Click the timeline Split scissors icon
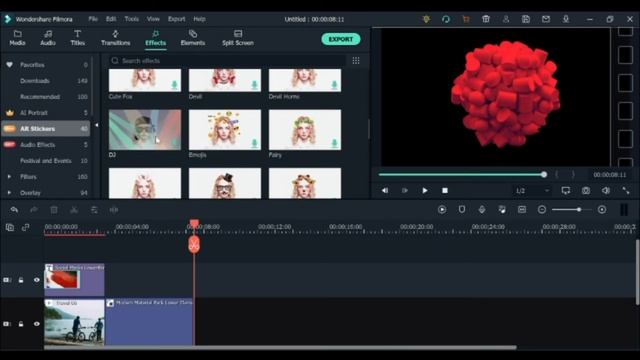This screenshot has height=360, width=640. pos(74,210)
